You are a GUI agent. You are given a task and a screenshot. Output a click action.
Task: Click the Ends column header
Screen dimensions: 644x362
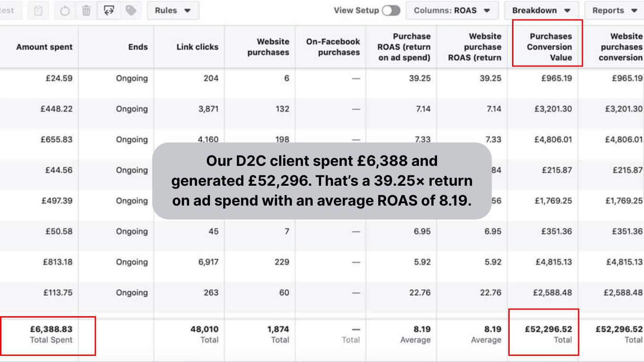coord(138,47)
